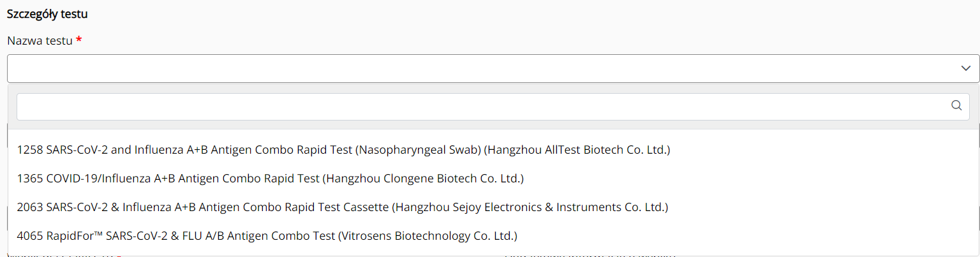The height and width of the screenshot is (257, 980).
Task: Choose 2063 SARS-CoV-2 & Influenza Test Cassette
Action: pos(342,207)
